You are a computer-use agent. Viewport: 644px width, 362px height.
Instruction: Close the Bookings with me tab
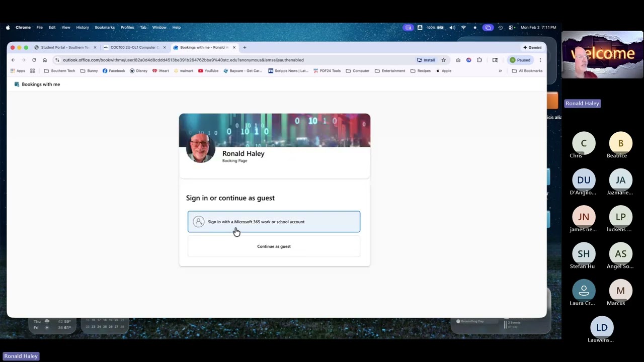[234, 47]
